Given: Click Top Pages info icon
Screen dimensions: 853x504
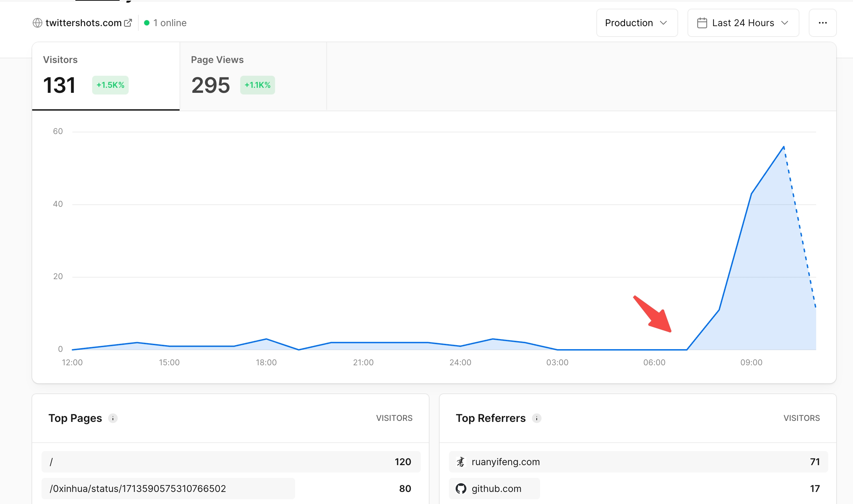Looking at the screenshot, I should [x=113, y=418].
